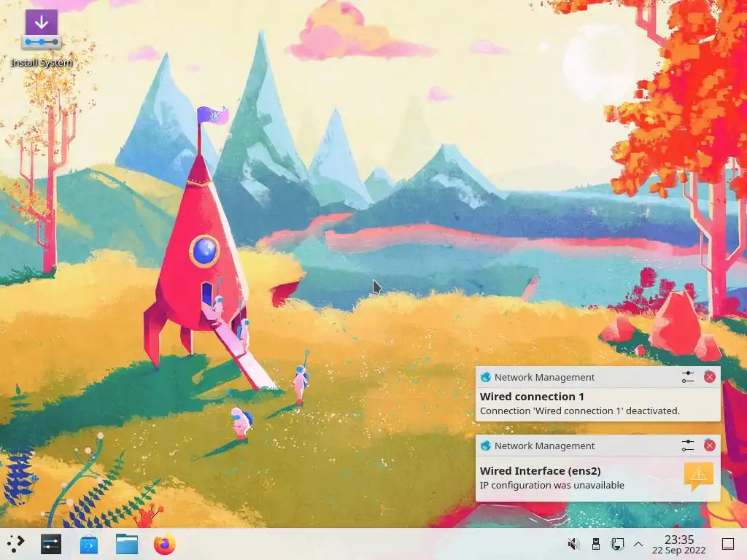
Task: Expand hidden system tray icons arrow
Action: pyautogui.click(x=638, y=544)
